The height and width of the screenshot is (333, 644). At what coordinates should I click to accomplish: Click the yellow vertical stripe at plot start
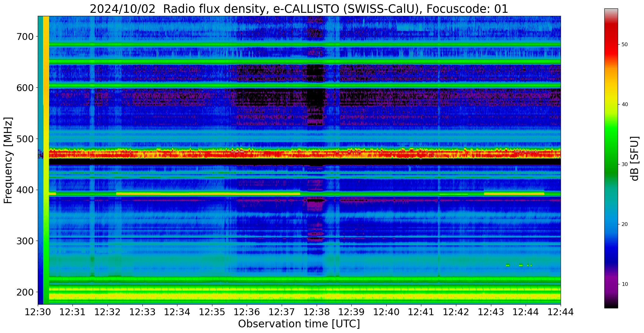[x=46, y=160]
